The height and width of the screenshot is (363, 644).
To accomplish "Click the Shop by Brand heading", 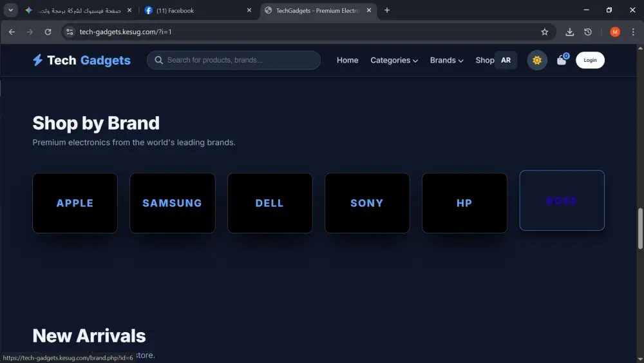I will point(96,123).
